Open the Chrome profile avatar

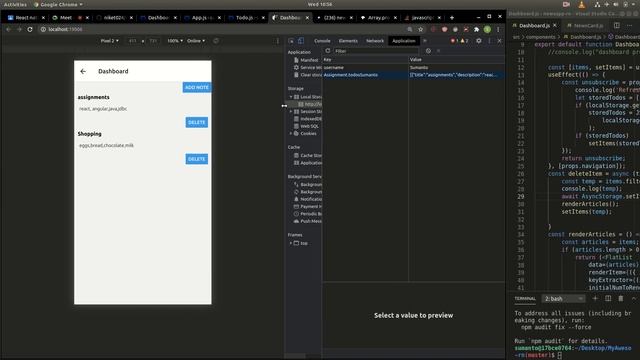point(487,29)
